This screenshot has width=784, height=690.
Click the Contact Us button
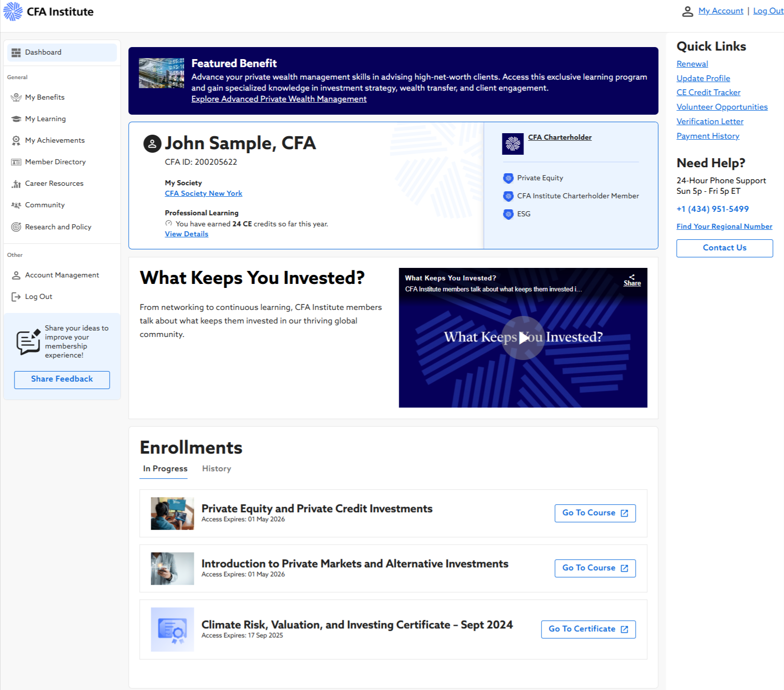coord(724,248)
